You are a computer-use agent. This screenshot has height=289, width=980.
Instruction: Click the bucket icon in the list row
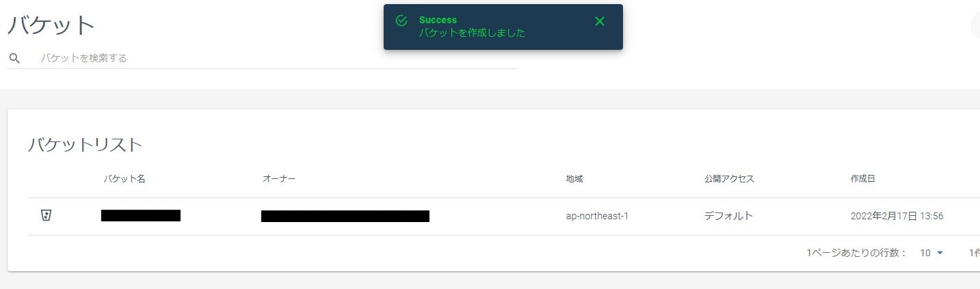click(x=46, y=216)
